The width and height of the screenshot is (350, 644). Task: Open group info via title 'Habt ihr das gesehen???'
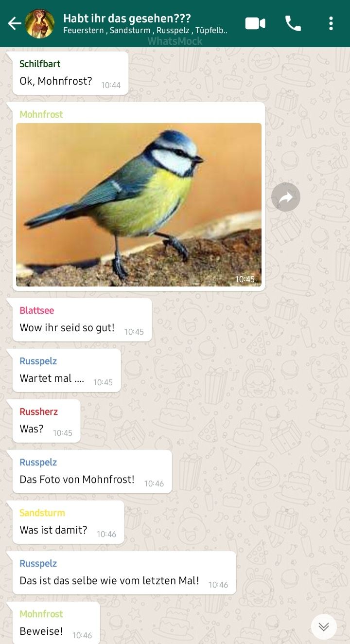(127, 18)
